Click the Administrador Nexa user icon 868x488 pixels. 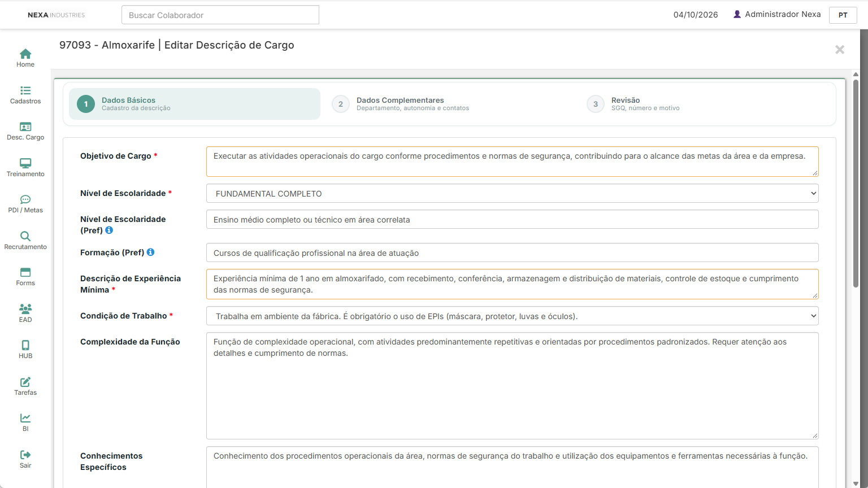tap(737, 15)
